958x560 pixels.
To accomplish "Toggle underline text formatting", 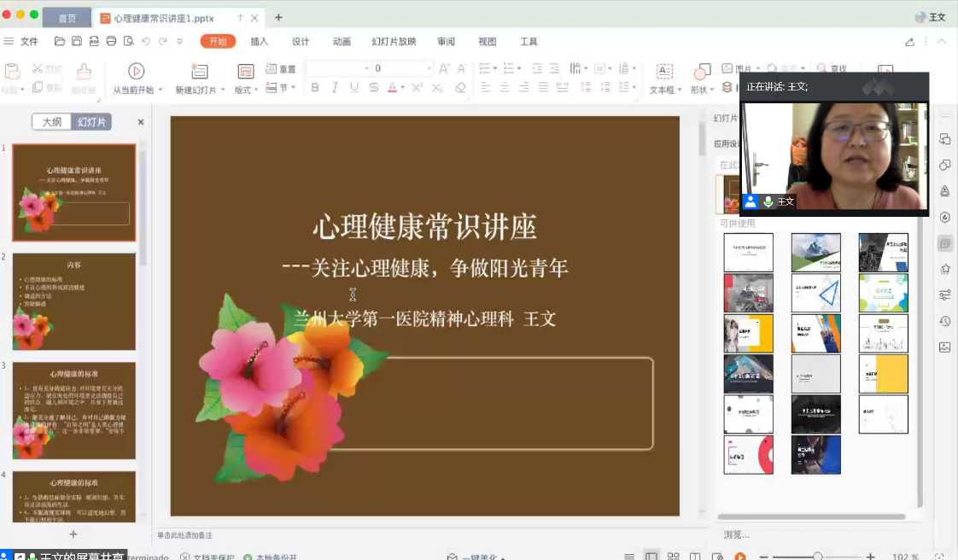I will pyautogui.click(x=353, y=87).
